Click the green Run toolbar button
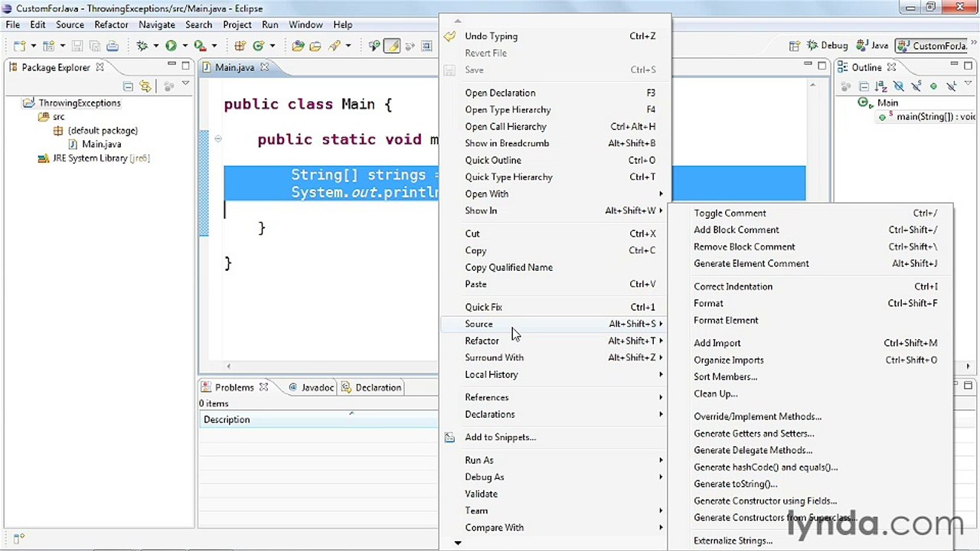 click(x=171, y=46)
